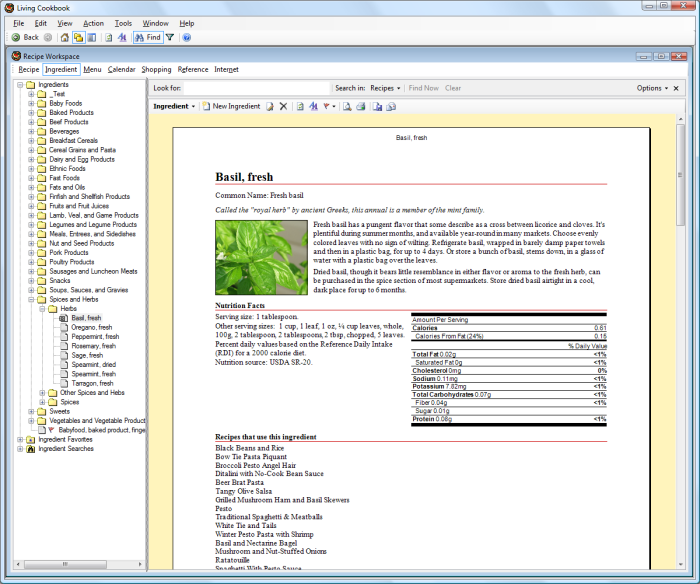
Task: Click the print icon
Action: tap(361, 106)
